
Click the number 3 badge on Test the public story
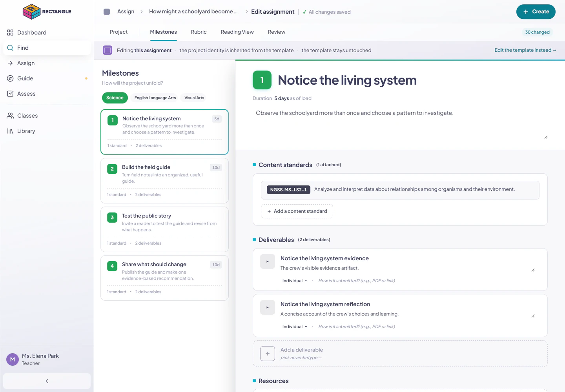point(112,218)
